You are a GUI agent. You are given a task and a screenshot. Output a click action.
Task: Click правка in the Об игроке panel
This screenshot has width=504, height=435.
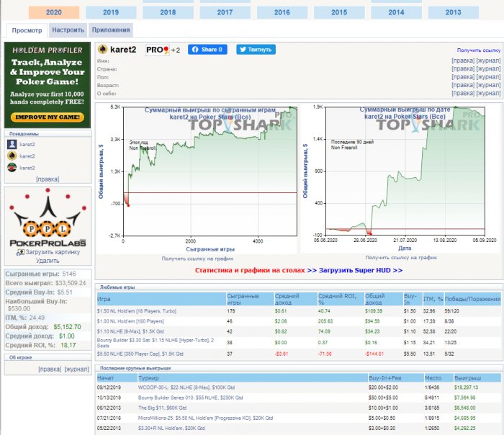click(50, 369)
